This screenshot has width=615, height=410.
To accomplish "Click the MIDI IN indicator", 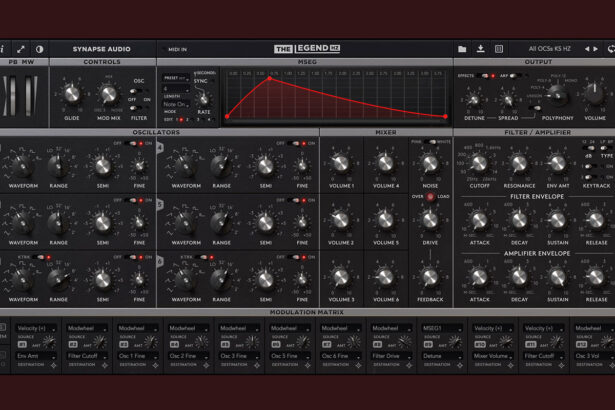I will [175, 49].
